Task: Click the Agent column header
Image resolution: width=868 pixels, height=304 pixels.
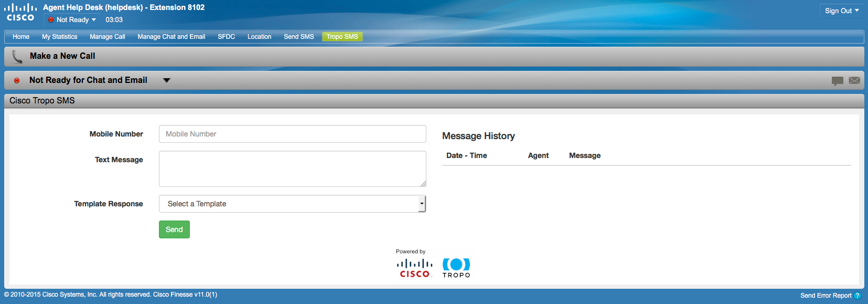Action: coord(538,155)
